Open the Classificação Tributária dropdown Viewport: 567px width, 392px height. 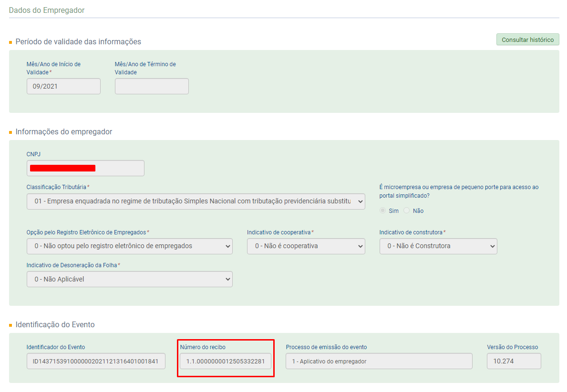pyautogui.click(x=196, y=201)
